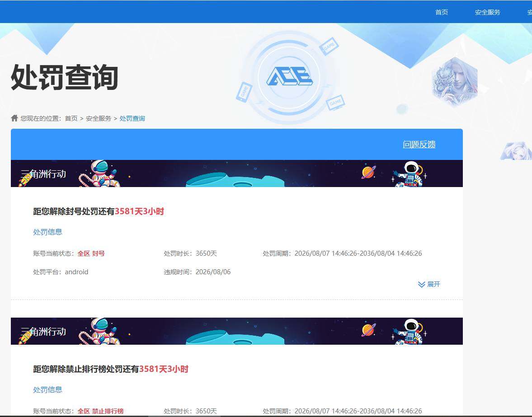Go to 安全服务 in the breadcrumb path
This screenshot has width=532, height=417.
pyautogui.click(x=99, y=118)
